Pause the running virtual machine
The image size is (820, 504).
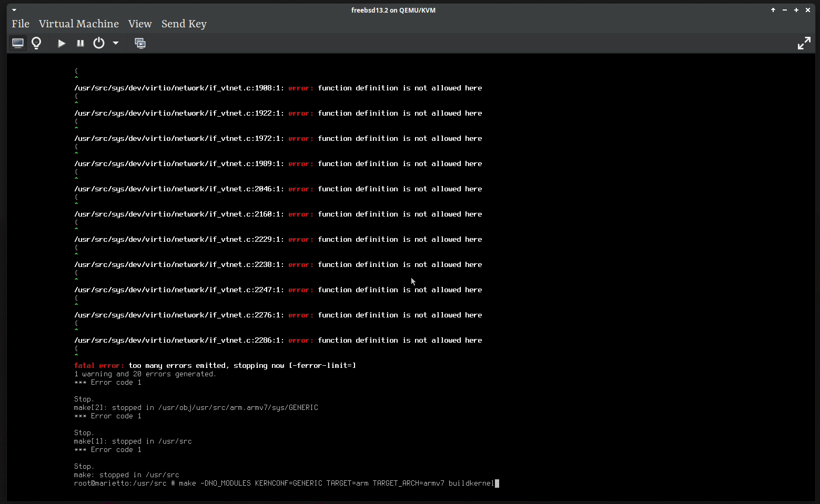pos(80,43)
